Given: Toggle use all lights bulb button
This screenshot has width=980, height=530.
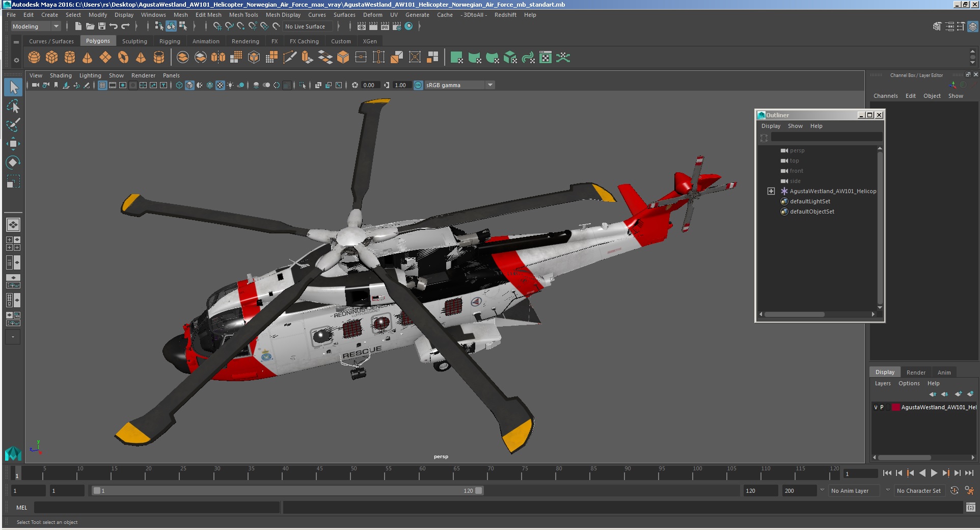Looking at the screenshot, I should (x=230, y=85).
